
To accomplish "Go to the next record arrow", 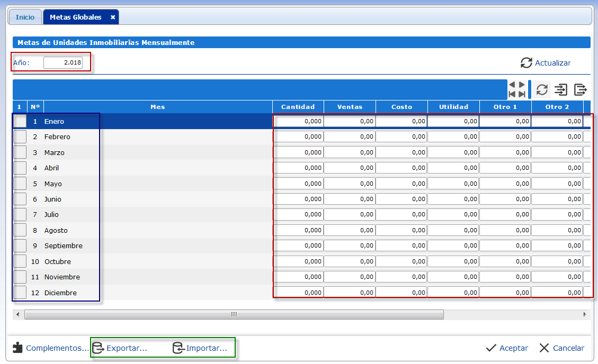I will (x=522, y=85).
